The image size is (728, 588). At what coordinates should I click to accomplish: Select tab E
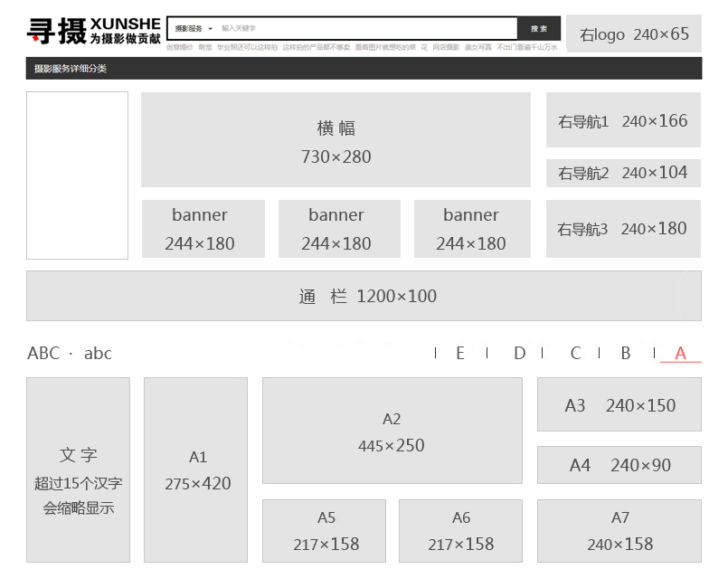[x=460, y=353]
